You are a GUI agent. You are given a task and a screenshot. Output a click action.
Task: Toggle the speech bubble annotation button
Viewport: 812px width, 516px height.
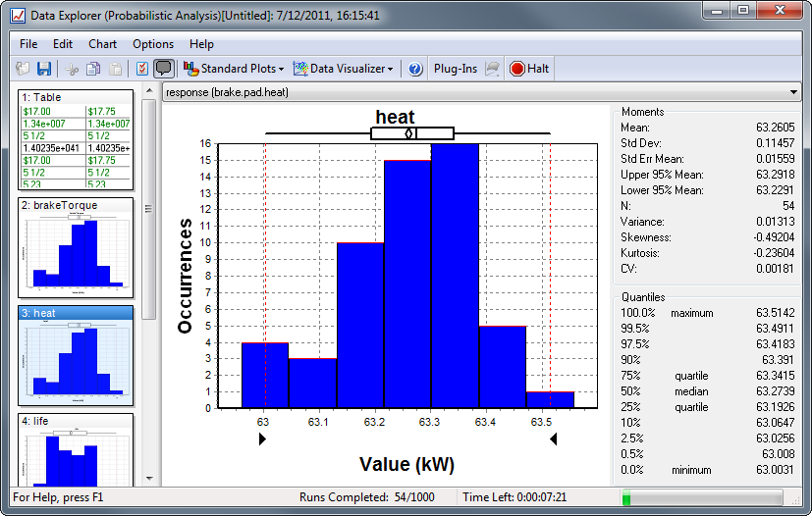pyautogui.click(x=163, y=69)
